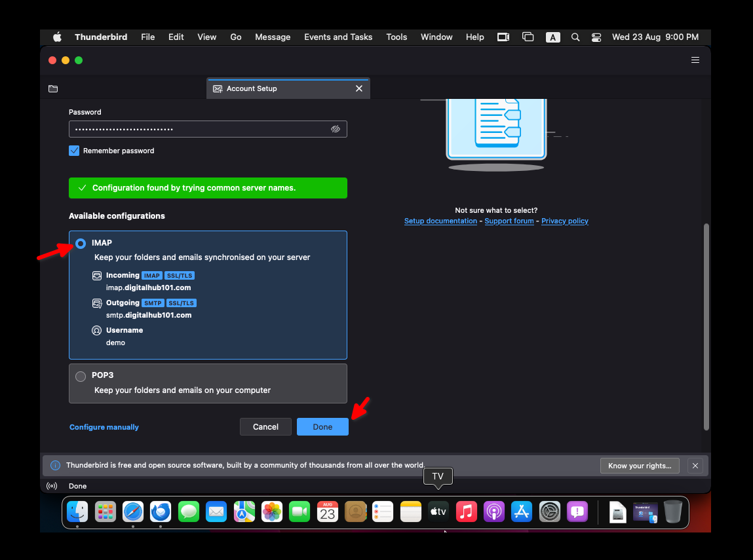Open the Setup documentation link
The image size is (753, 560).
tap(440, 221)
